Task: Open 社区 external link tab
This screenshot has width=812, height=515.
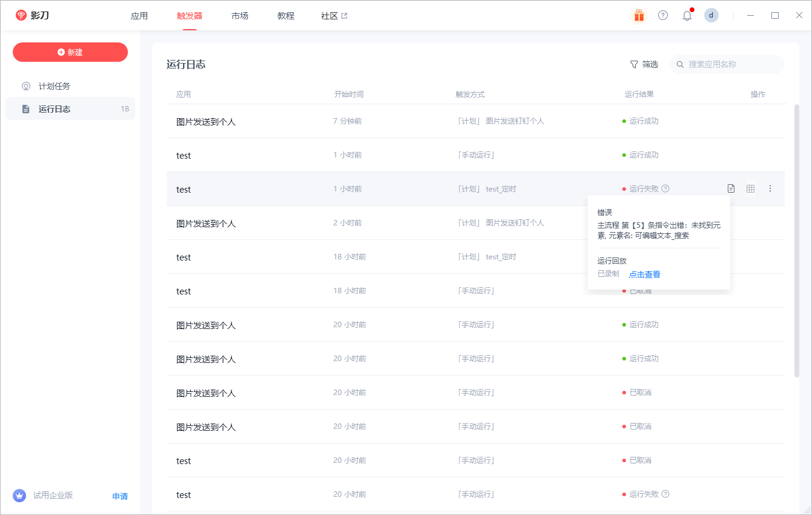Action: tap(334, 16)
